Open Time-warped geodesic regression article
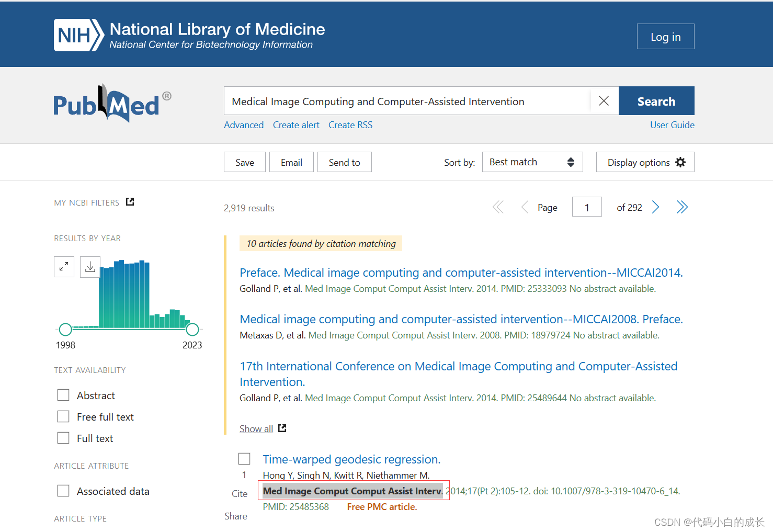The image size is (773, 532). pos(351,459)
